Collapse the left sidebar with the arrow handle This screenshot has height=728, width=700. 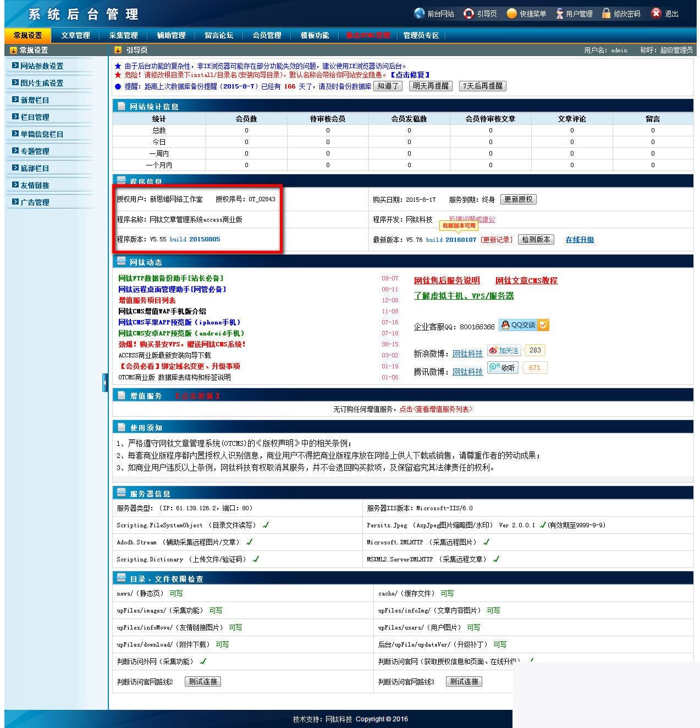tap(104, 383)
